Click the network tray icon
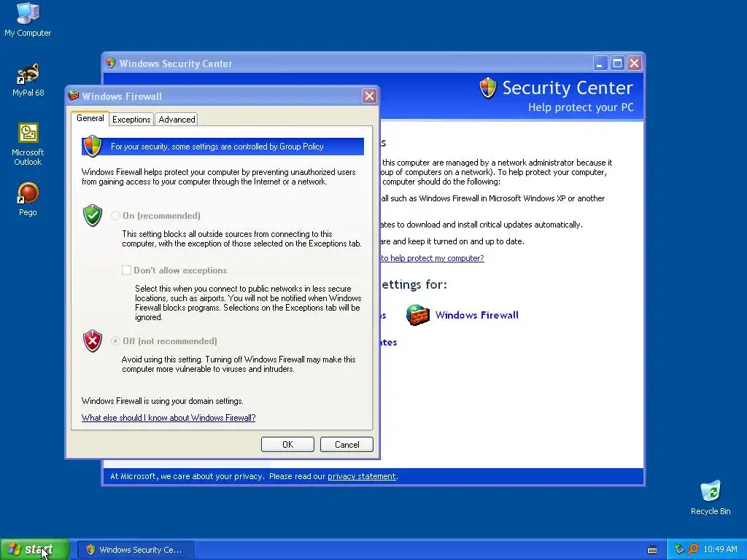The width and height of the screenshot is (747, 560). click(x=679, y=549)
